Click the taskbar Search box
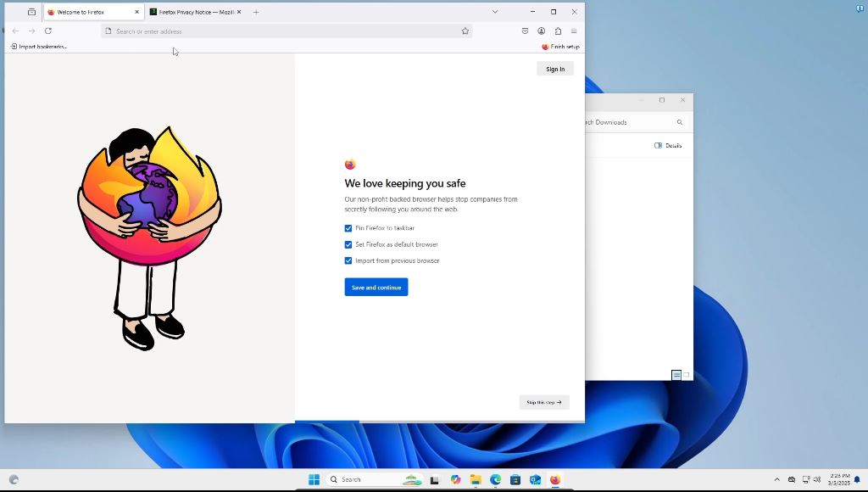The width and height of the screenshot is (868, 492). point(374,480)
